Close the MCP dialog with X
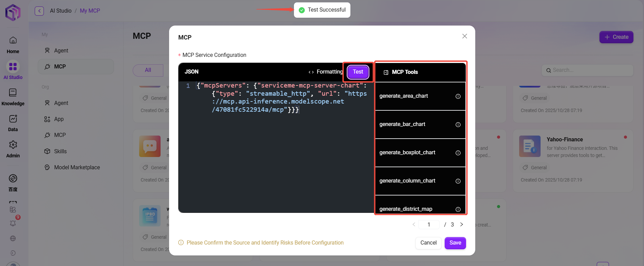 pos(465,36)
